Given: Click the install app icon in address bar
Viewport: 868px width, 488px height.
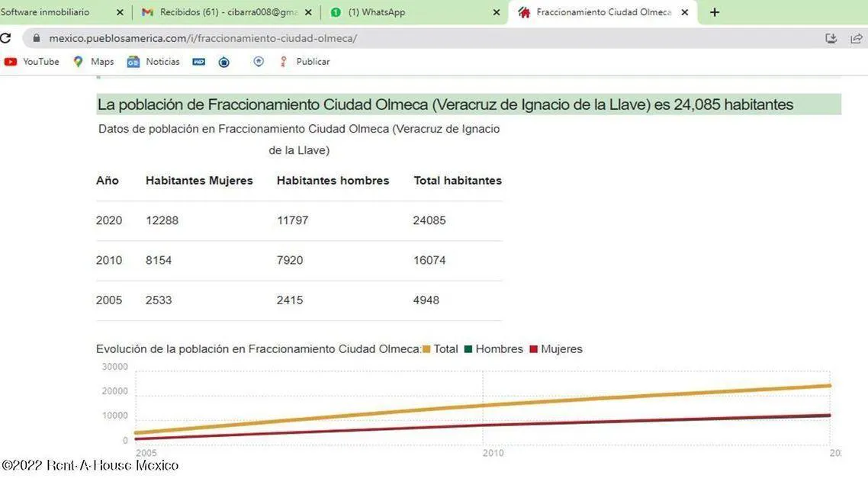Looking at the screenshot, I should point(831,38).
